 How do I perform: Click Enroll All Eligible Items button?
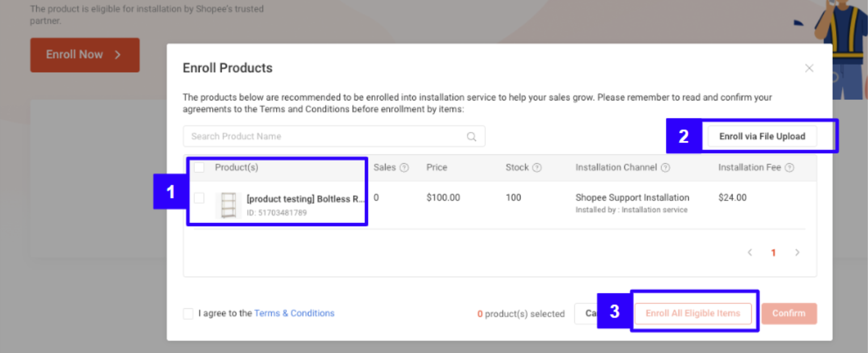(x=693, y=313)
